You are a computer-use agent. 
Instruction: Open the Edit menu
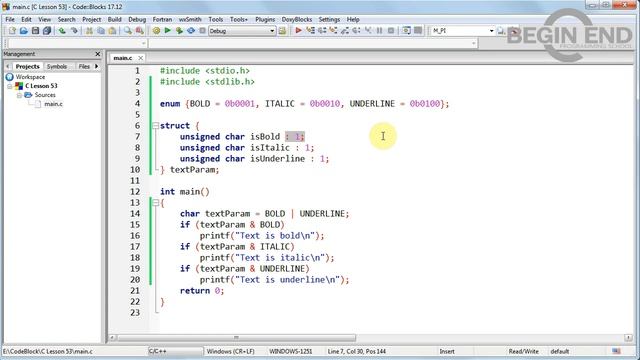pyautogui.click(x=27, y=19)
